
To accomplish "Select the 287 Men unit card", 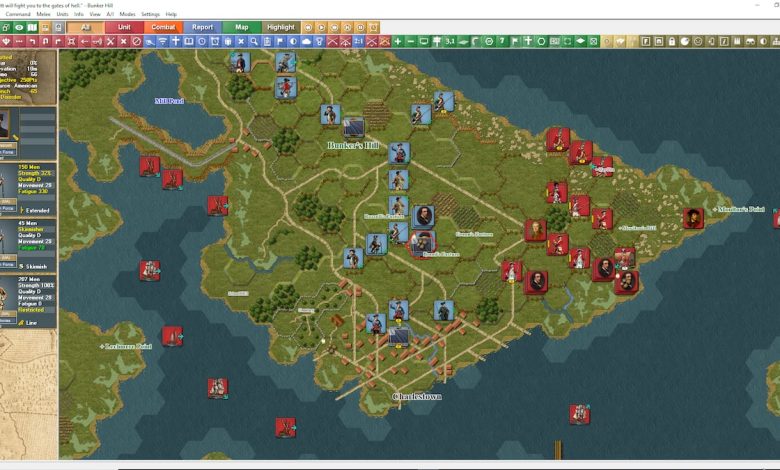I will tap(28, 301).
